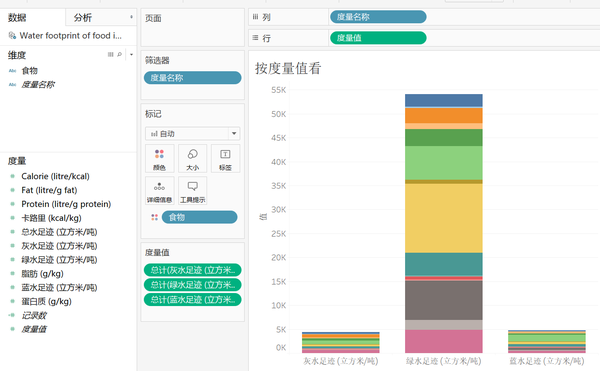600x371 pixels.
Task: Click the Water footprint of food data source
Action: point(71,36)
